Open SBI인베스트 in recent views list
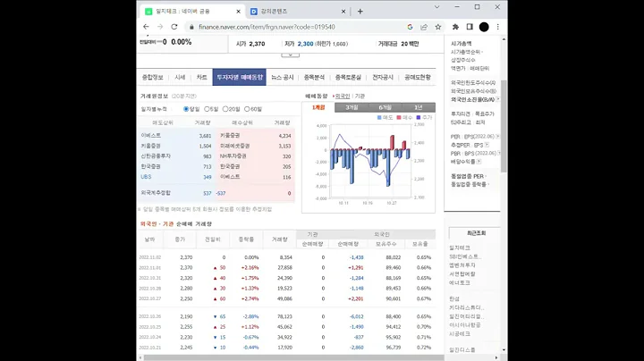 (x=464, y=256)
